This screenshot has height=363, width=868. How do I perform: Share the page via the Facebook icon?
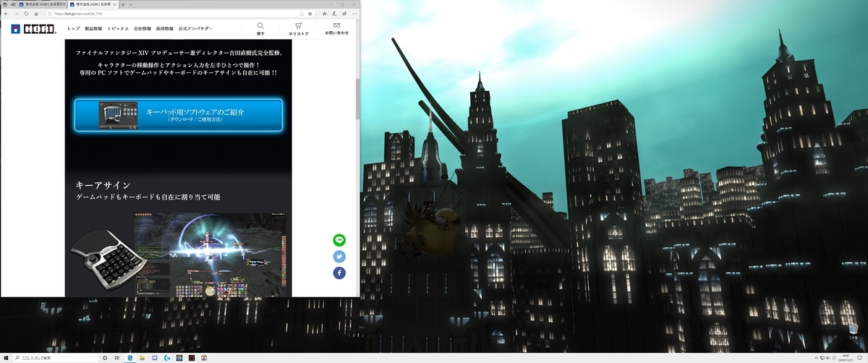tap(339, 273)
